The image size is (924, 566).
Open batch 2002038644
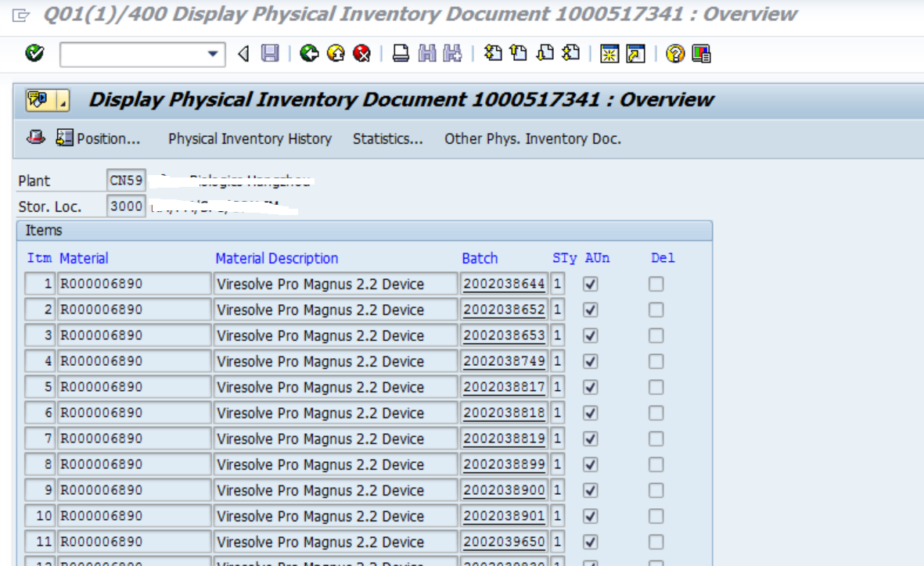click(x=504, y=284)
